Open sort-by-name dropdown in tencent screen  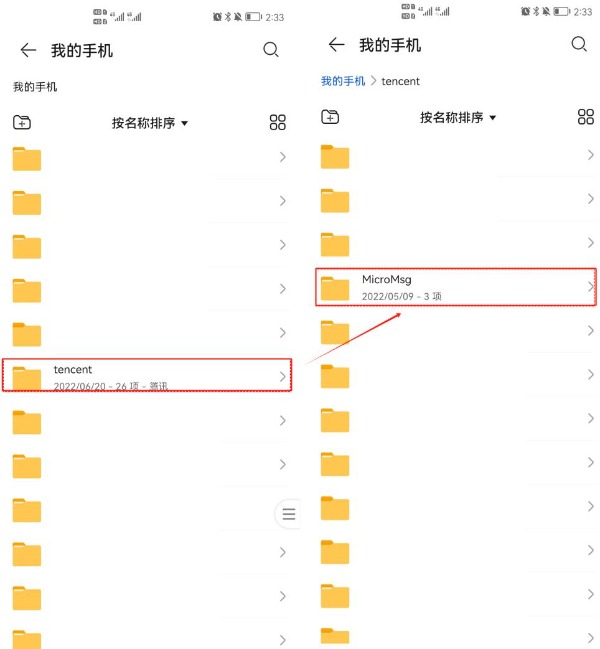click(458, 118)
